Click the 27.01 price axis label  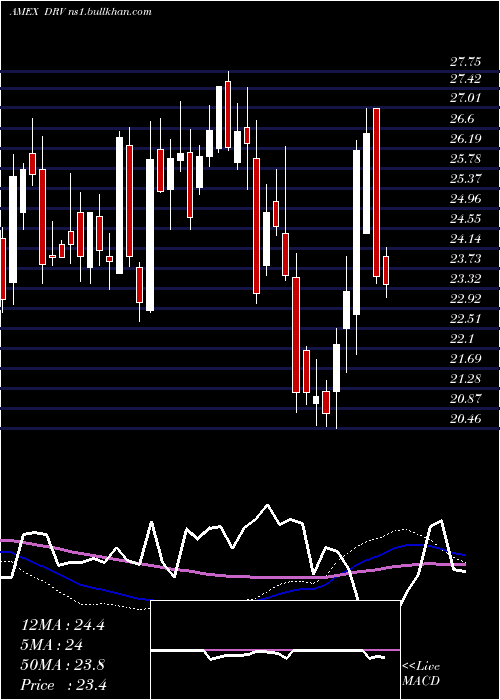(465, 98)
